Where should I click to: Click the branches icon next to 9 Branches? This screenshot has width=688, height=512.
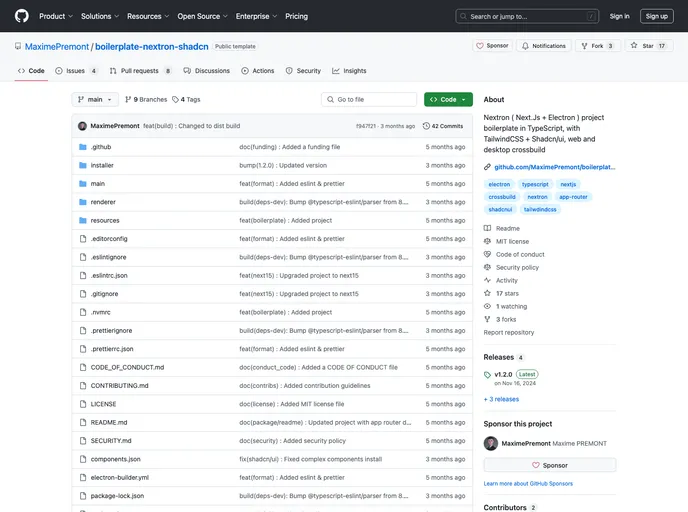pos(128,100)
